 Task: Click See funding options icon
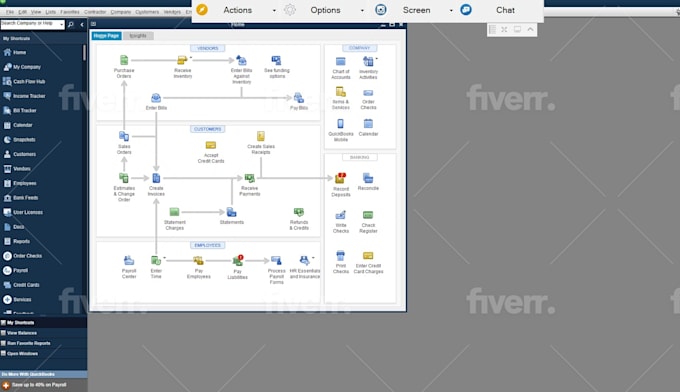(276, 60)
